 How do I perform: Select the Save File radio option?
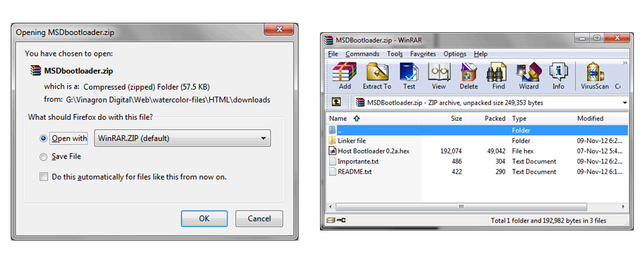tap(43, 157)
